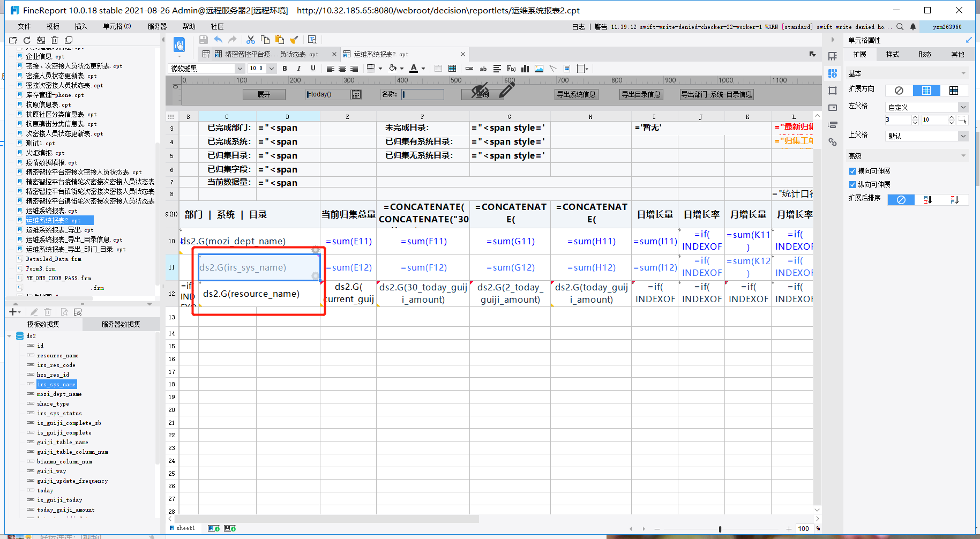Viewport: 980px width, 539px height.
Task: Click the format painter brush icon
Action: [294, 40]
